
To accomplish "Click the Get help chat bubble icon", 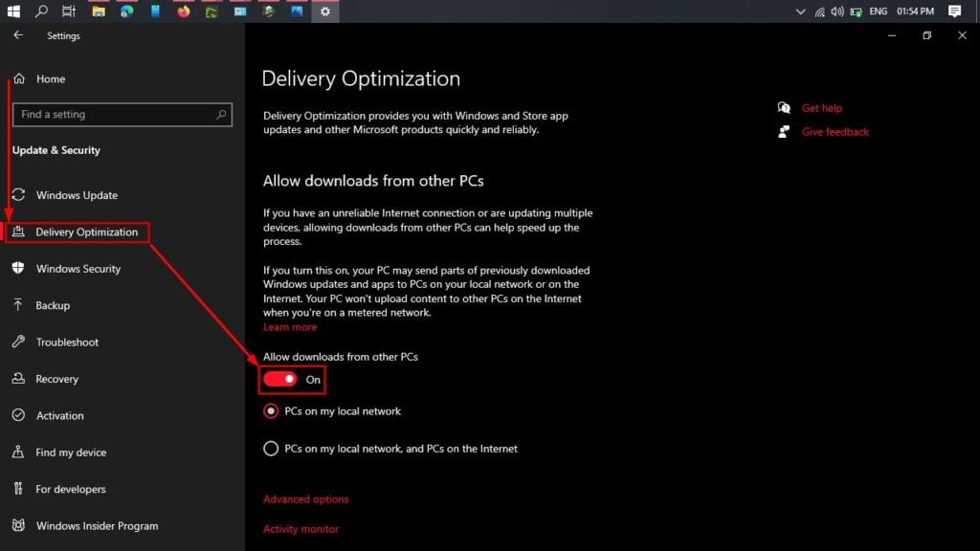I will (784, 108).
